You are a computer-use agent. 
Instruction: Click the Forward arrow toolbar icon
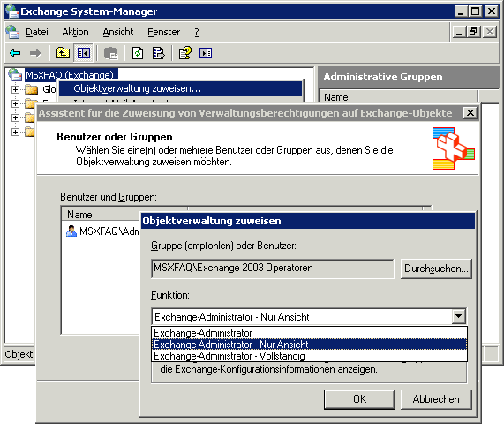(x=35, y=53)
